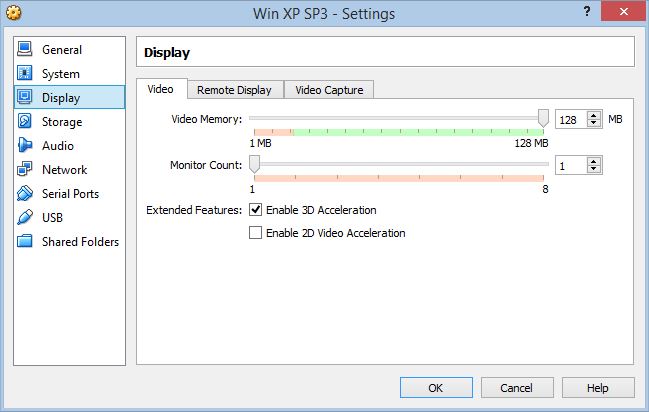Click the Serial Ports connector icon

(x=24, y=193)
